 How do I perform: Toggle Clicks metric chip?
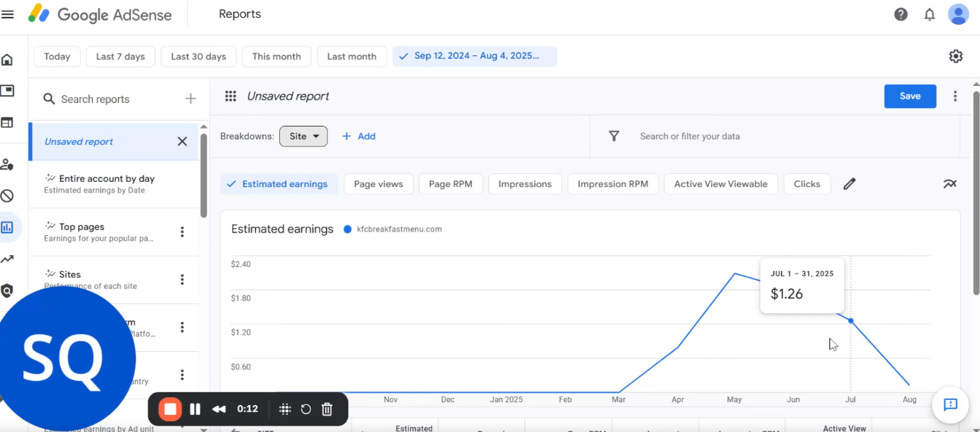pyautogui.click(x=807, y=184)
